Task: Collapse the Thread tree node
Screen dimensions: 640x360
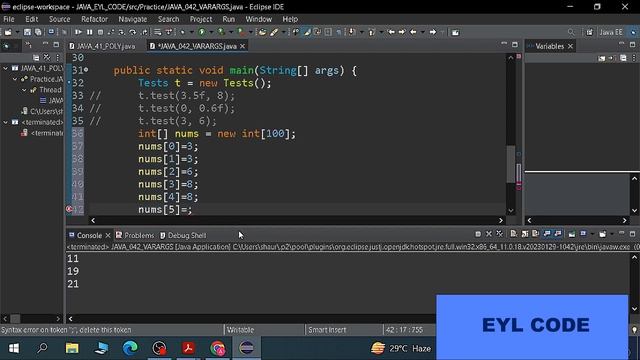Action: [x=24, y=90]
